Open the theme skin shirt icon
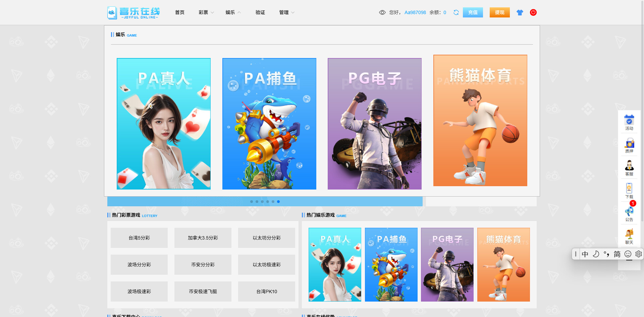This screenshot has width=644, height=317. (x=520, y=12)
